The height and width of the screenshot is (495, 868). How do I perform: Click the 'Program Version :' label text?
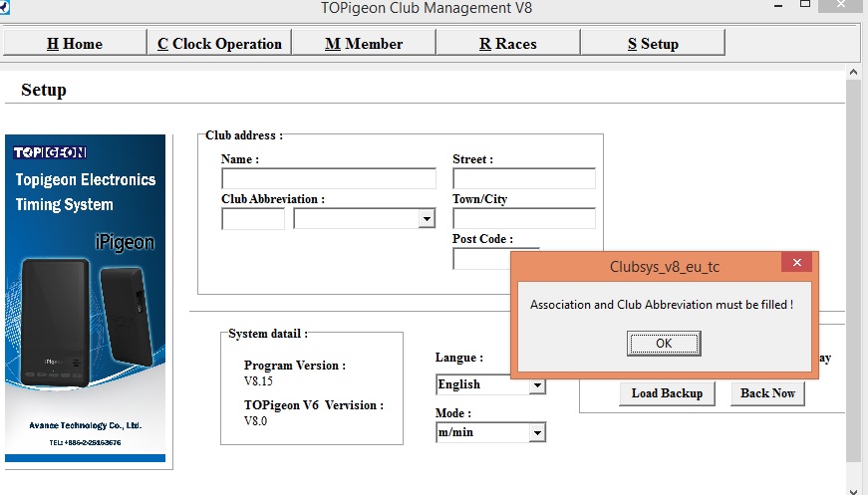click(295, 366)
